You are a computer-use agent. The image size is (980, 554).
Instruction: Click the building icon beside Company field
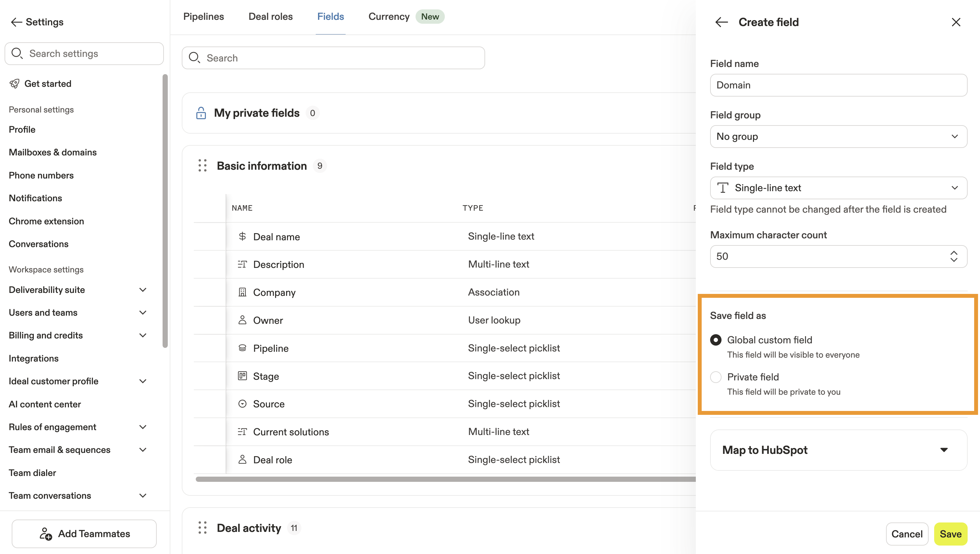(242, 292)
